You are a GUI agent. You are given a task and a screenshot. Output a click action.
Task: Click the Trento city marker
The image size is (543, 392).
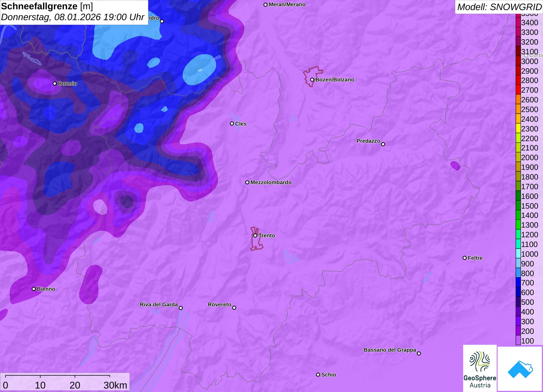pos(255,235)
